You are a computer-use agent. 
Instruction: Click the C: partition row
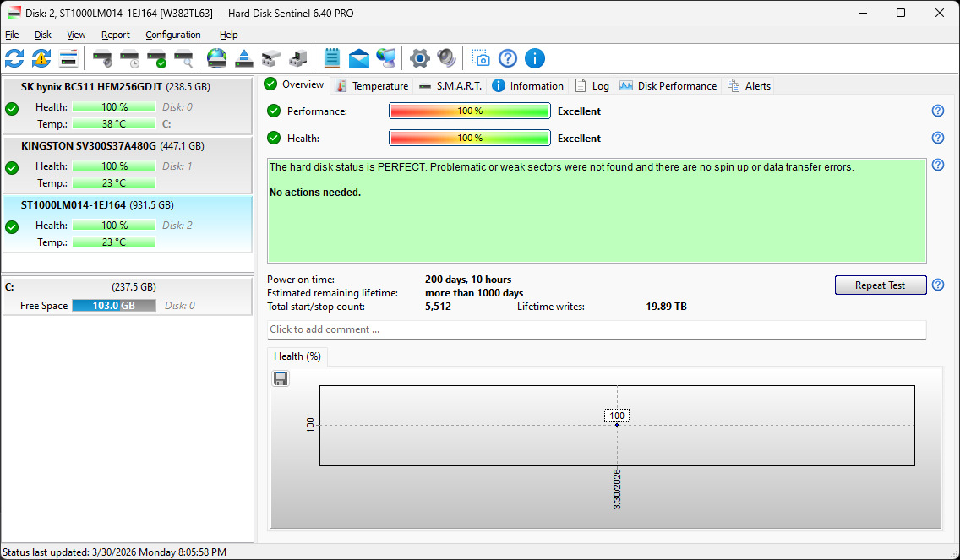pos(128,296)
